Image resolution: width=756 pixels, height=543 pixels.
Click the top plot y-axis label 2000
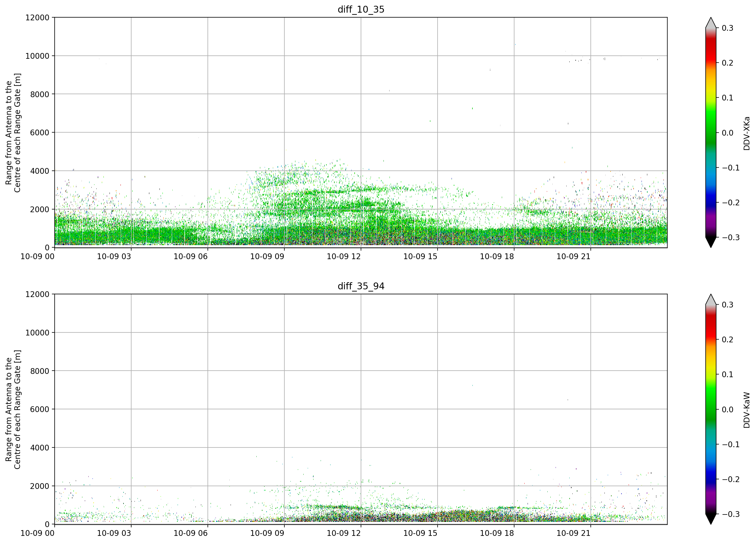coord(40,209)
